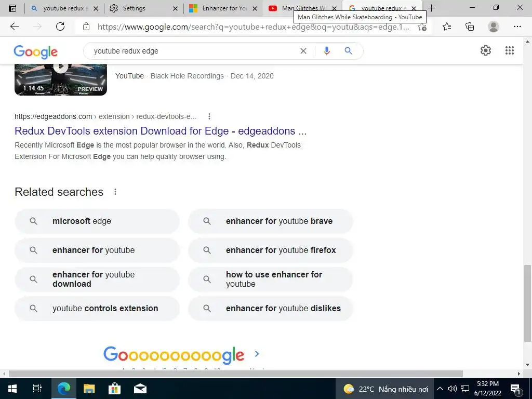532x399 pixels.
Task: Open Related searches options menu
Action: point(115,192)
